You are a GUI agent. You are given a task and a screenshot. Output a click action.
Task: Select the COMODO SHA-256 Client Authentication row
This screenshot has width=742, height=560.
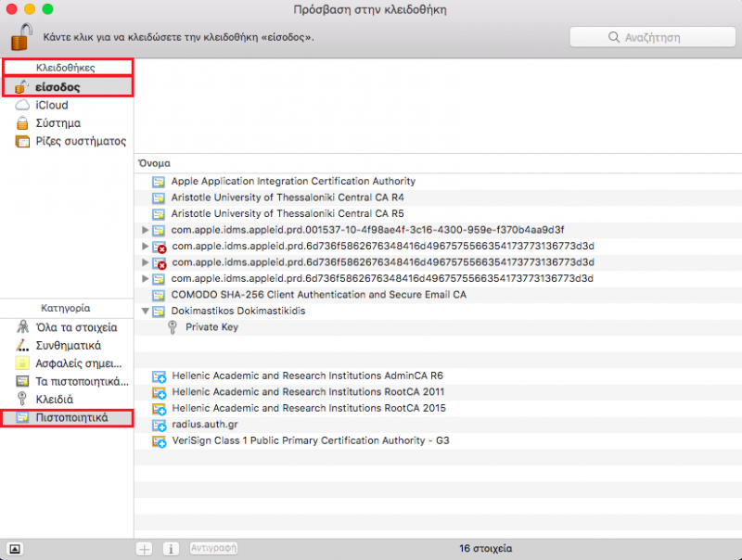click(438, 295)
